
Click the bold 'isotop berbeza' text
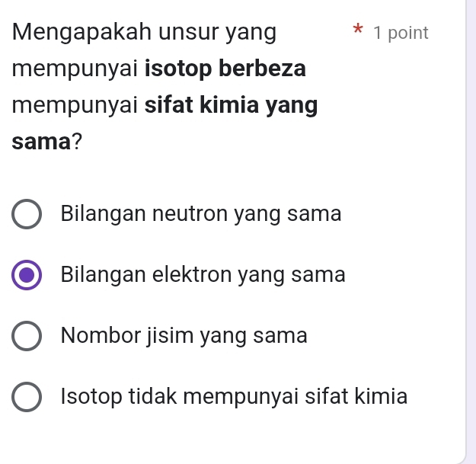pos(225,69)
